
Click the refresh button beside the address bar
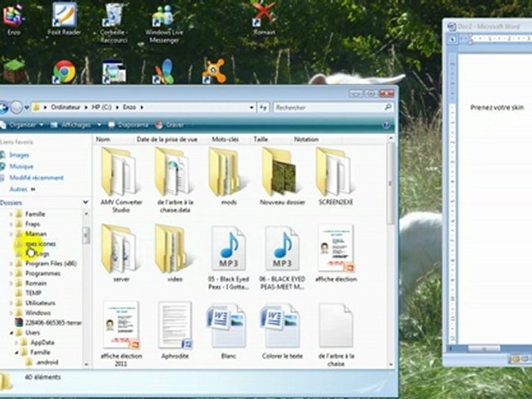tap(263, 108)
